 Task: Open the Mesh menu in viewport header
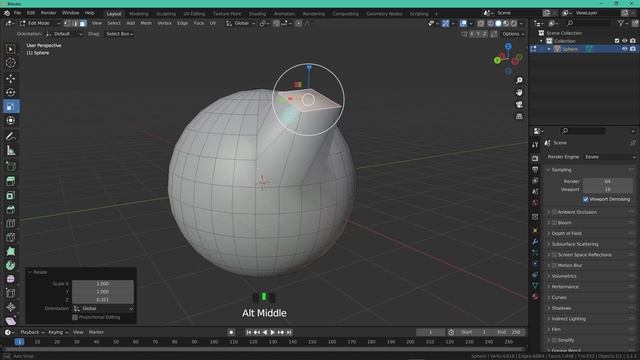click(146, 23)
